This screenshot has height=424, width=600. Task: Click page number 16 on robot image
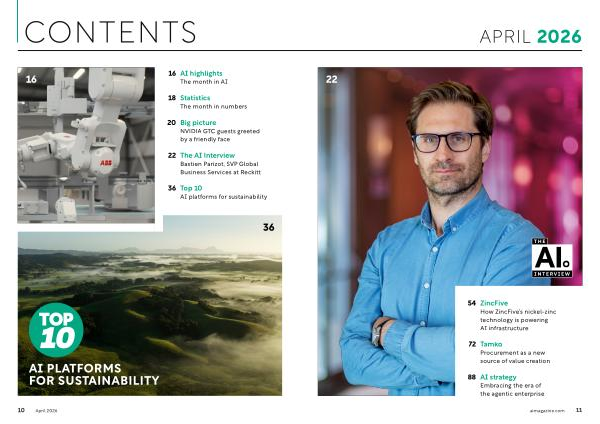(x=31, y=79)
